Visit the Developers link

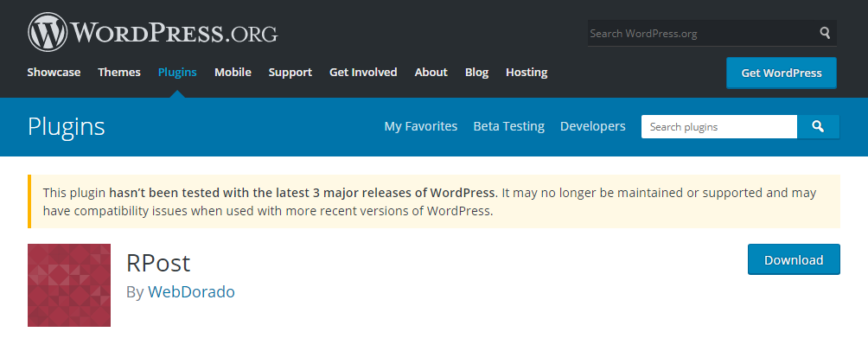593,127
